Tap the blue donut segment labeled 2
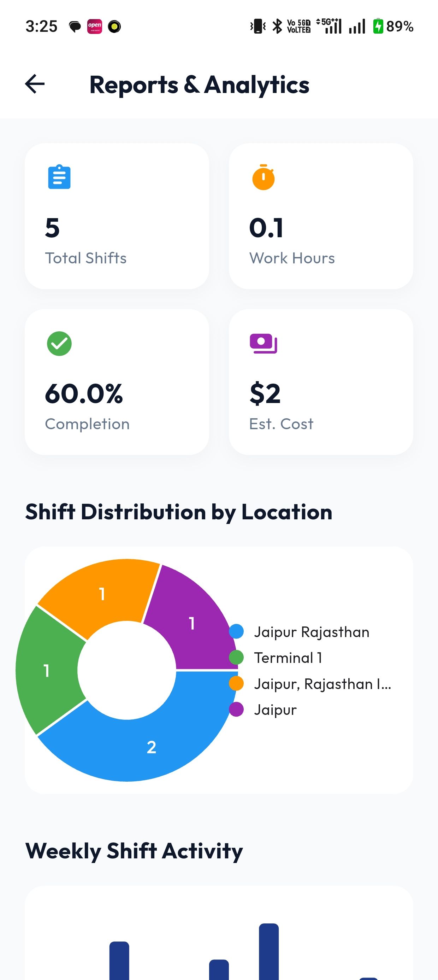The image size is (438, 980). (151, 746)
